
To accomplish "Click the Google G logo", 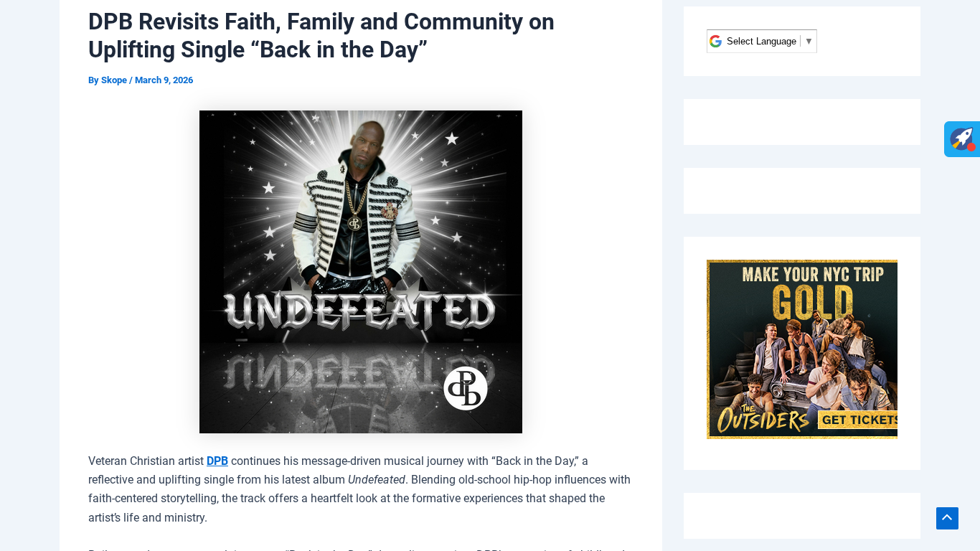I will (x=715, y=42).
